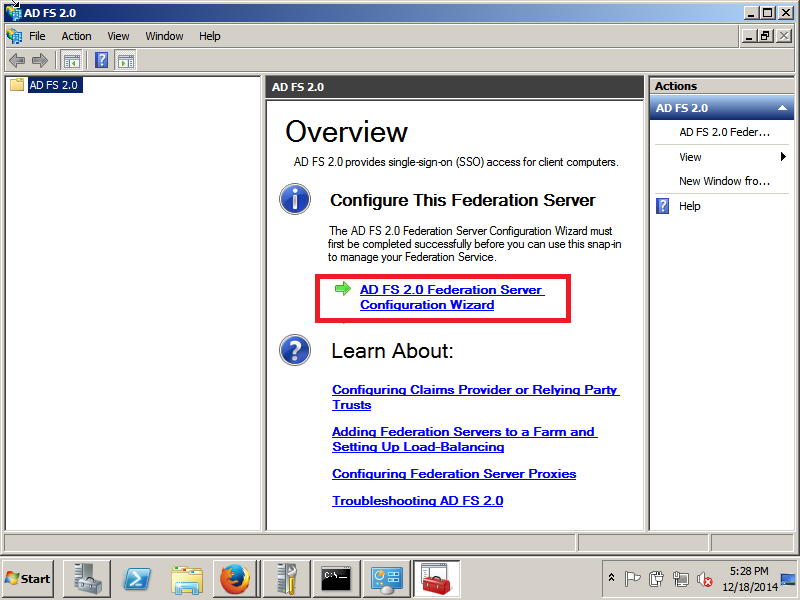This screenshot has height=600, width=800.
Task: Open Firefox from the taskbar
Action: (x=236, y=578)
